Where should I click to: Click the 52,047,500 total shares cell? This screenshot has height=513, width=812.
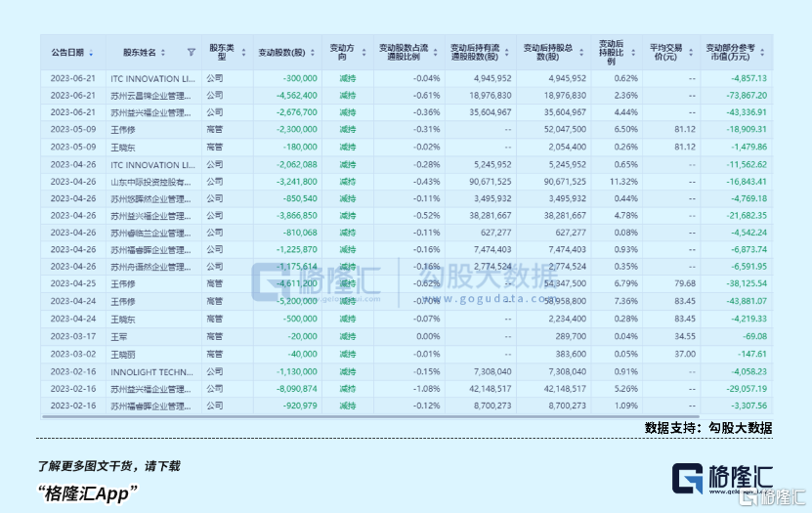[565, 129]
